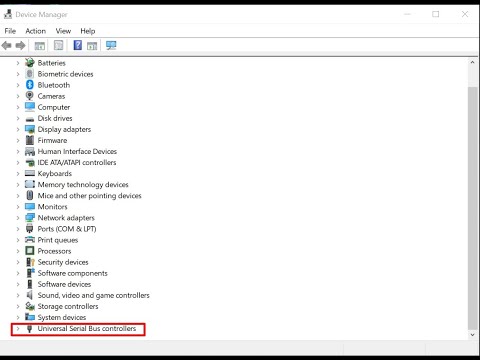Expand the Processors node

[18, 251]
